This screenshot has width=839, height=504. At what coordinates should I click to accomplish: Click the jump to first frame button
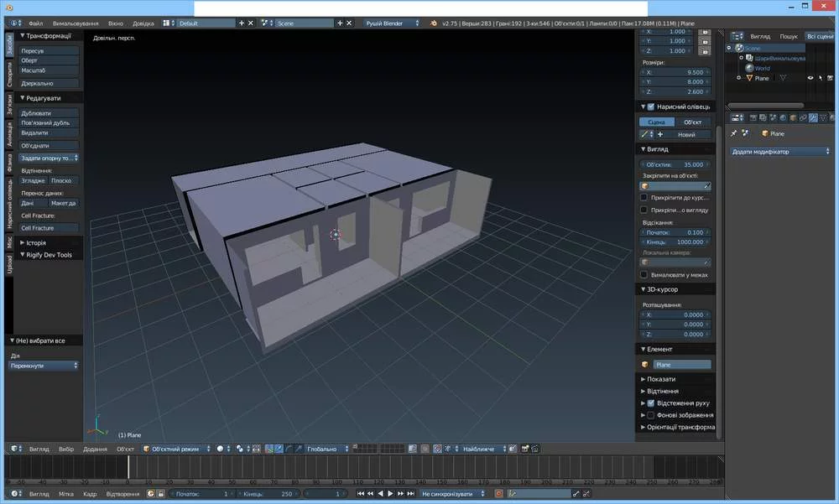click(x=361, y=494)
